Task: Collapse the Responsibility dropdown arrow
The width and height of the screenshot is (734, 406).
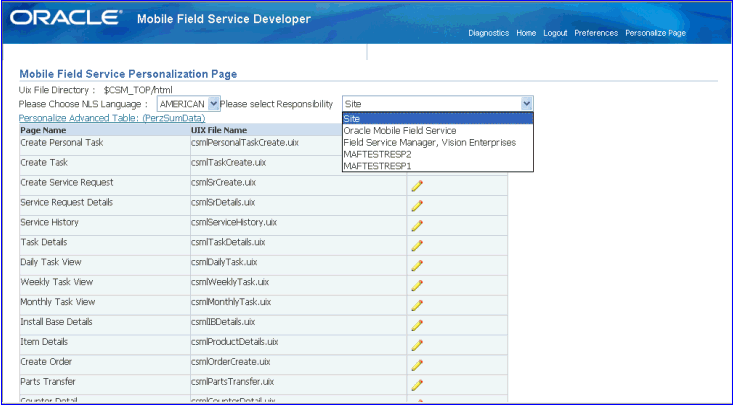Action: click(527, 104)
